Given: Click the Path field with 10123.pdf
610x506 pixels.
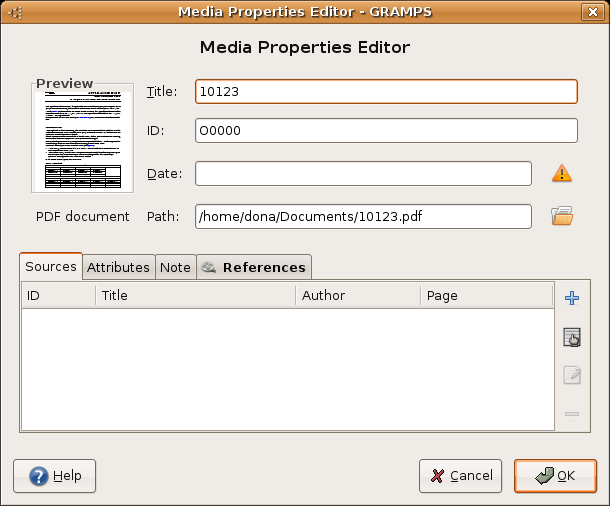Looking at the screenshot, I should pos(363,216).
